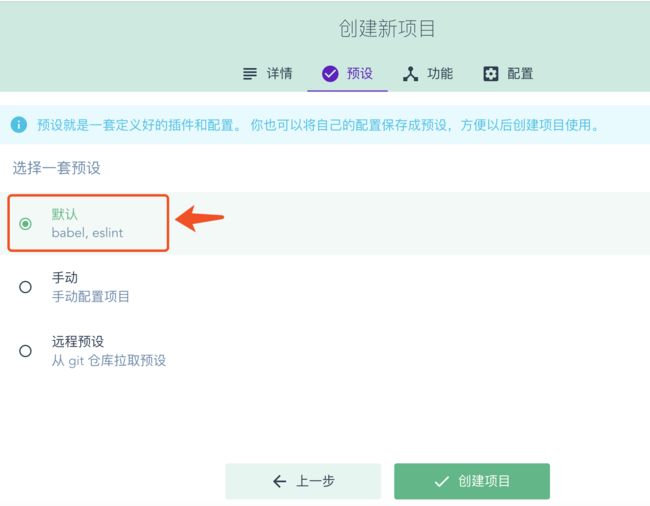Click the '从 git 仓库拉取预设' text
This screenshot has width=650, height=506.
coord(109,361)
